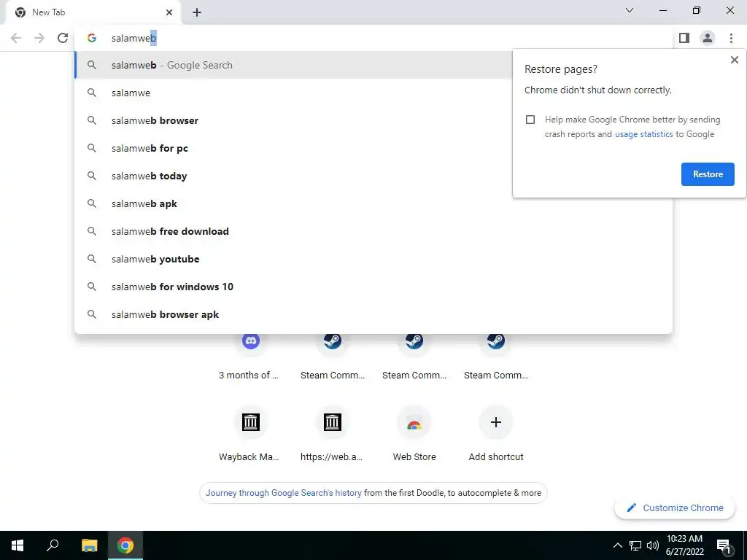Viewport: 747px width, 560px height.
Task: Reload the page with the refresh icon
Action: point(63,38)
